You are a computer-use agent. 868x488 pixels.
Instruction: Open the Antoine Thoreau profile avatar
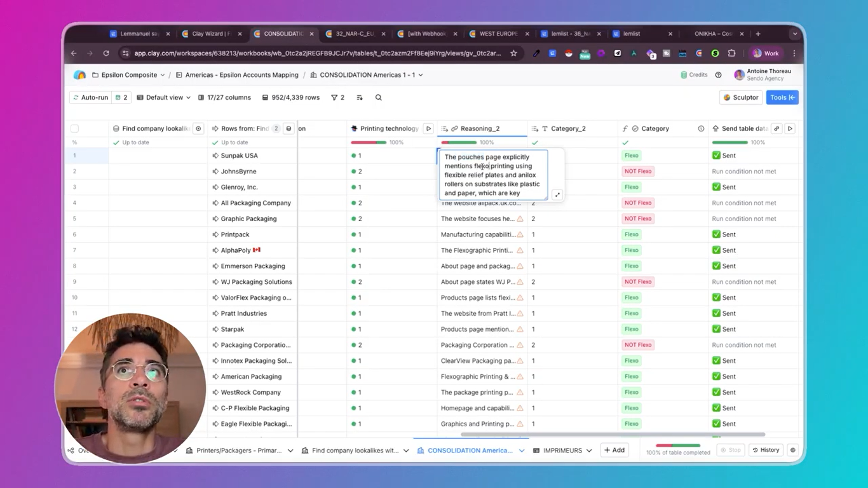pyautogui.click(x=739, y=75)
